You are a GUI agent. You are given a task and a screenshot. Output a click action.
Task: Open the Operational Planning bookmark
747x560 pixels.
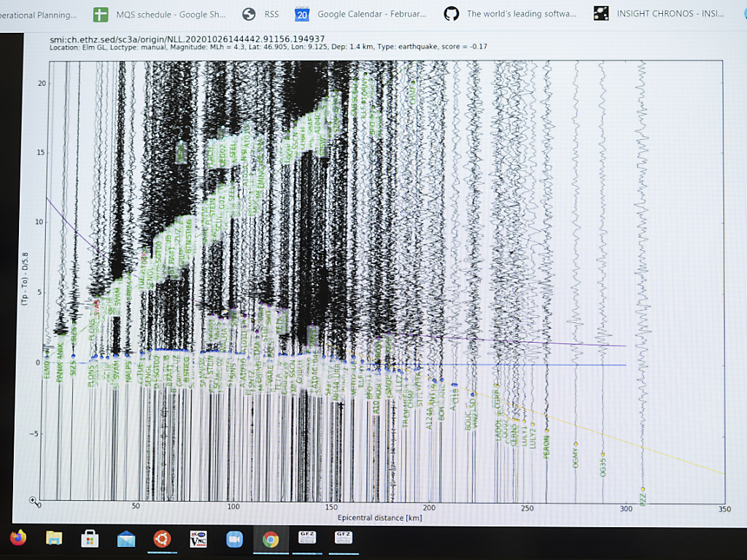[x=38, y=15]
